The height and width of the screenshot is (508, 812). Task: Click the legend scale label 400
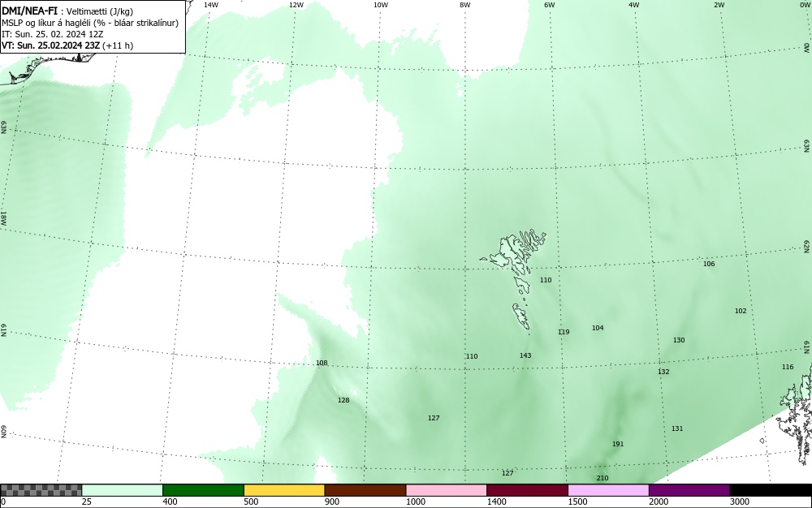[x=170, y=502]
